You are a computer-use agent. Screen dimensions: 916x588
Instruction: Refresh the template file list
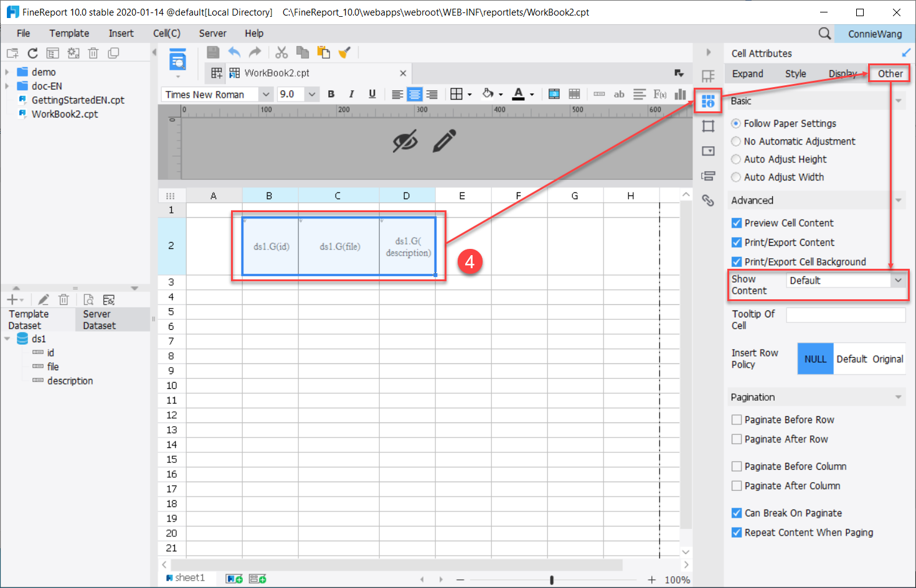coord(33,54)
